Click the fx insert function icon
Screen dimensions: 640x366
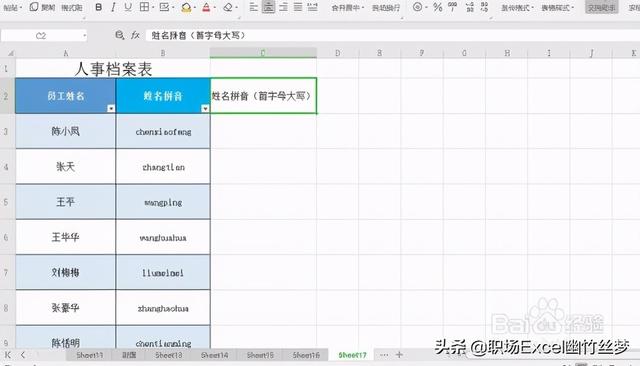(135, 35)
